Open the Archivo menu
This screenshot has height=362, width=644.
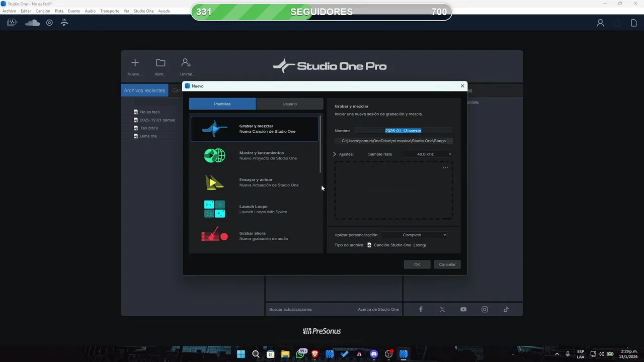coord(9,11)
